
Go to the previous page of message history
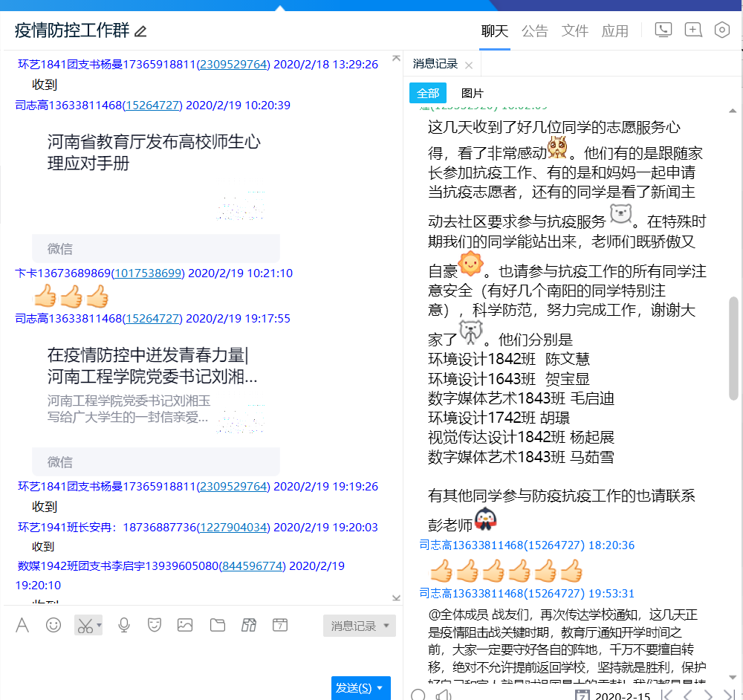click(x=687, y=696)
